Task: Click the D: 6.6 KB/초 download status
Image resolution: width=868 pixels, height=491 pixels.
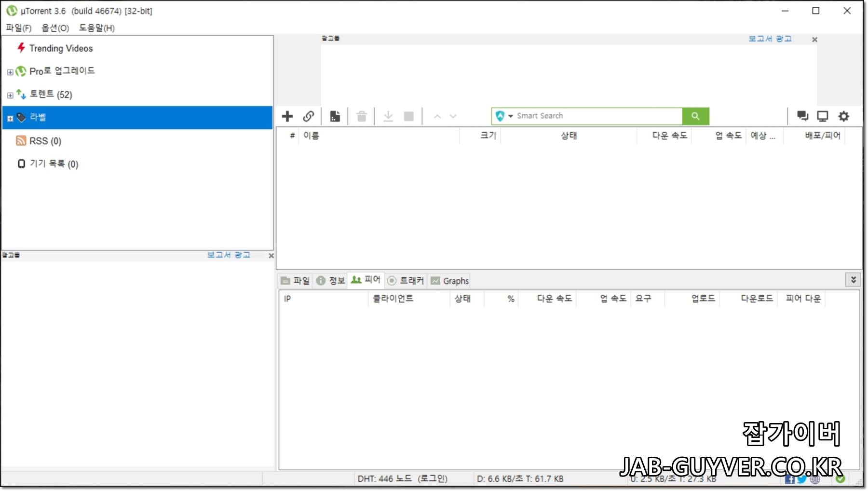Action: point(520,479)
